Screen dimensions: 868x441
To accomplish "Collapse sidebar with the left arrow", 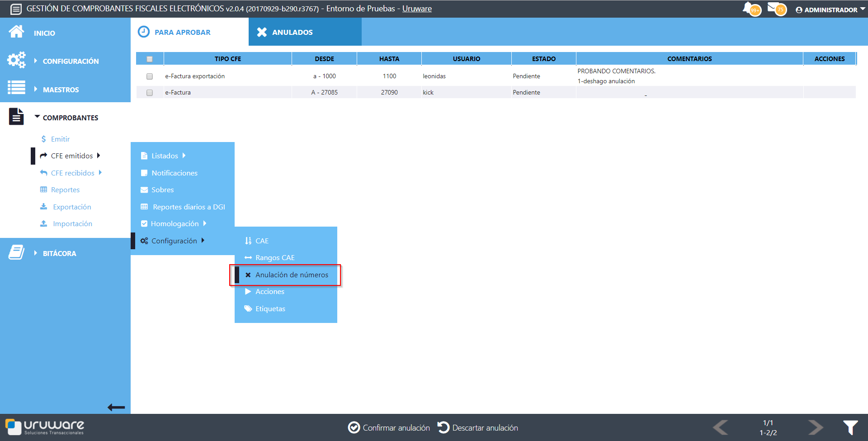I will click(x=116, y=408).
